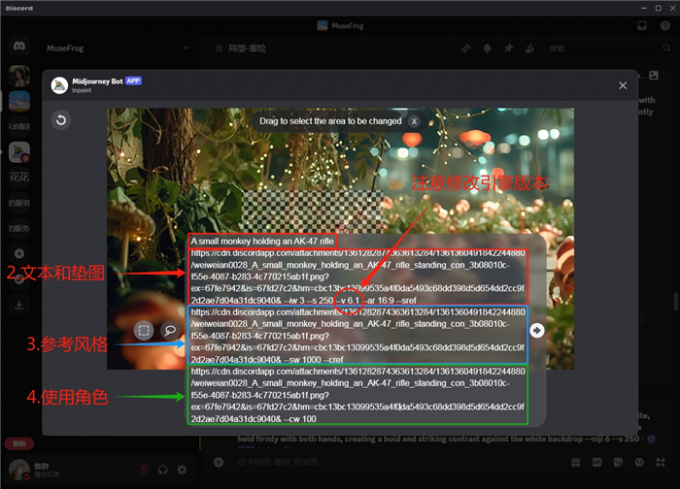The height and width of the screenshot is (489, 680).
Task: Toggle headphone deafen in user panel
Action: 163,469
